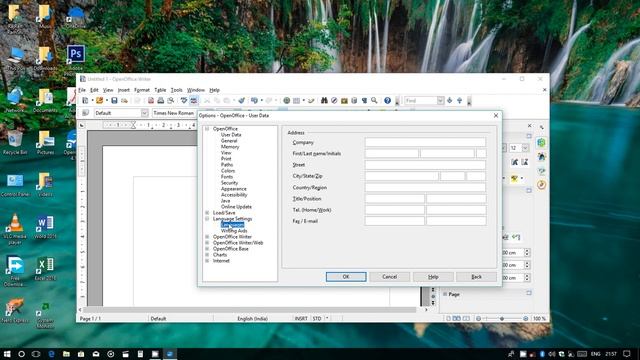Click the Company input field
640x360 pixels.
coord(425,142)
